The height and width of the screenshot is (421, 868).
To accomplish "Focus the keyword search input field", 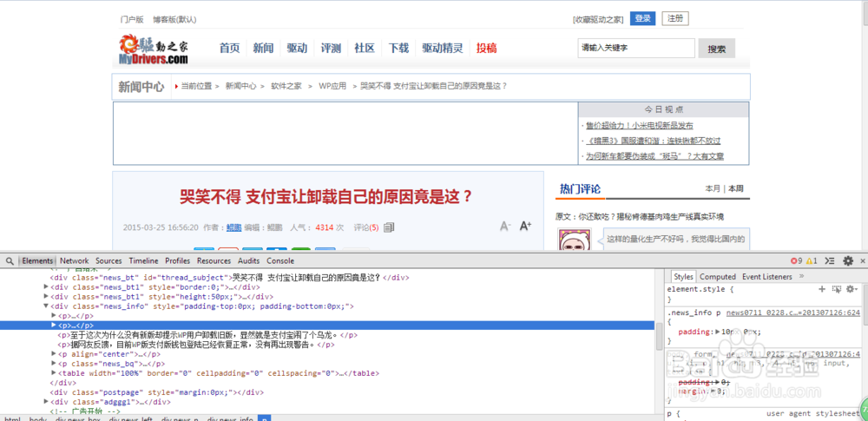I will pos(635,49).
